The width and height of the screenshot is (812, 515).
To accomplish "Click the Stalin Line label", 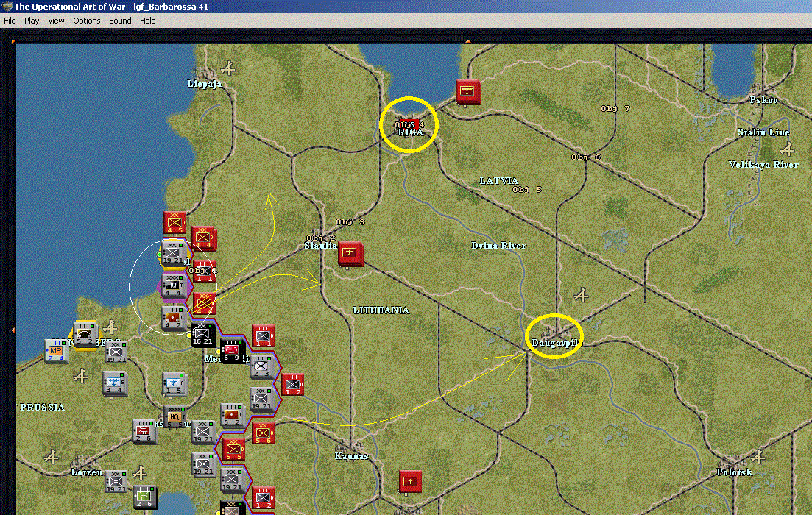I will point(764,132).
